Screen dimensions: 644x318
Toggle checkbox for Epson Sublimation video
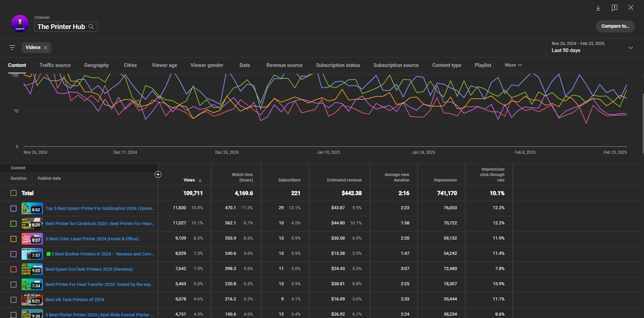click(x=14, y=209)
